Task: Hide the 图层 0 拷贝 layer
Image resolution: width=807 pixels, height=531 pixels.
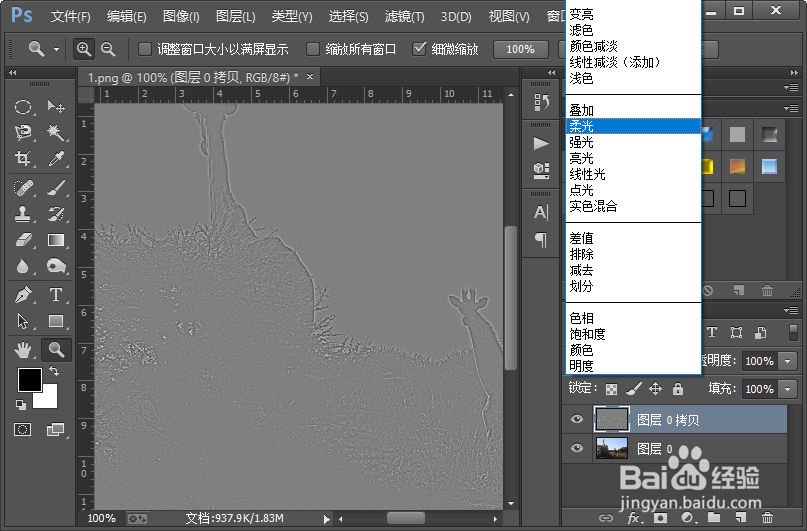Action: tap(577, 419)
